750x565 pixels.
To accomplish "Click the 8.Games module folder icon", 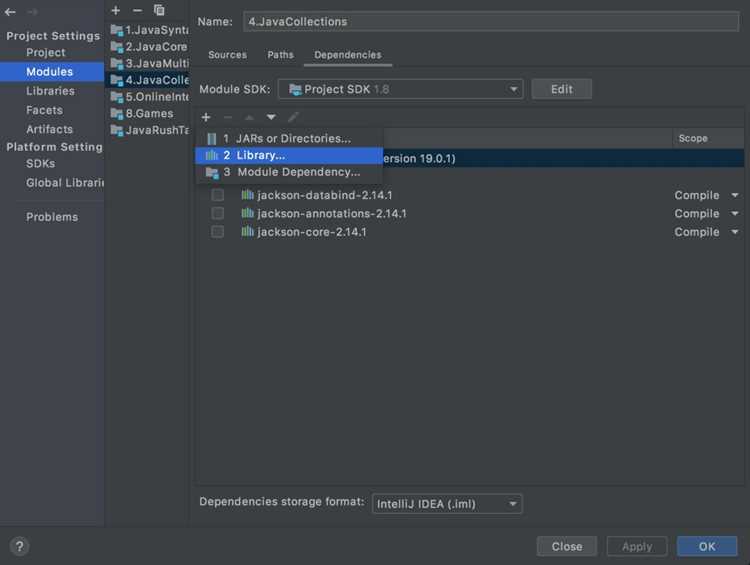I will (x=117, y=113).
